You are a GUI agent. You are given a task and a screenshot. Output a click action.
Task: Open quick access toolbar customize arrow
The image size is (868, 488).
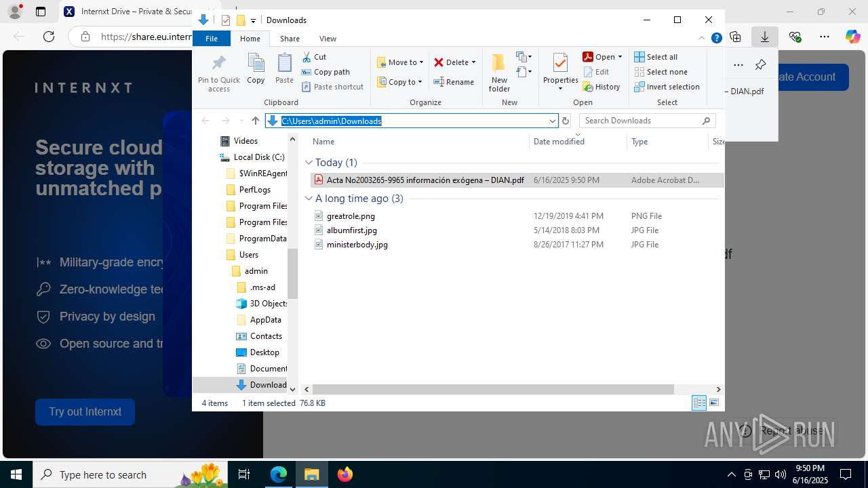click(253, 20)
